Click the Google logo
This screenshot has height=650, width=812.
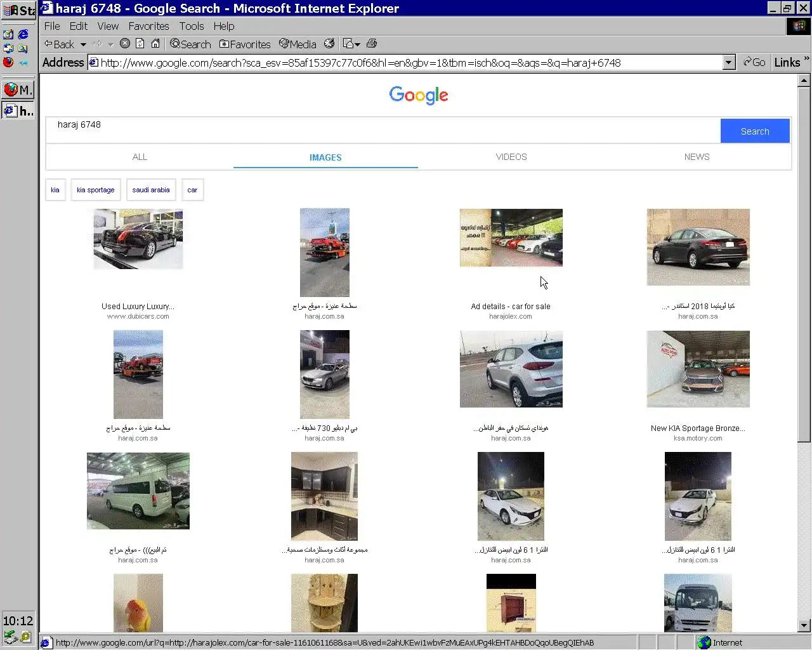(419, 95)
